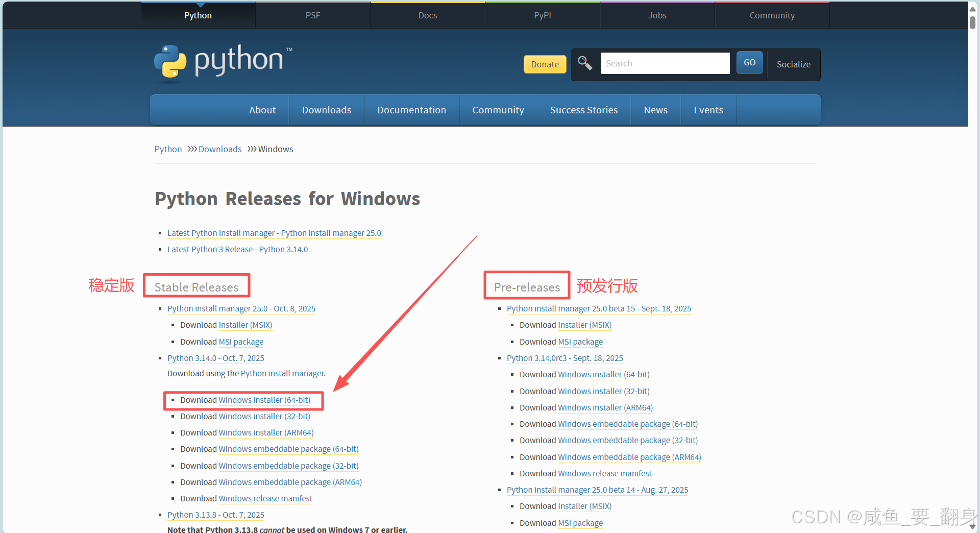Open the Socialize menu

793,64
